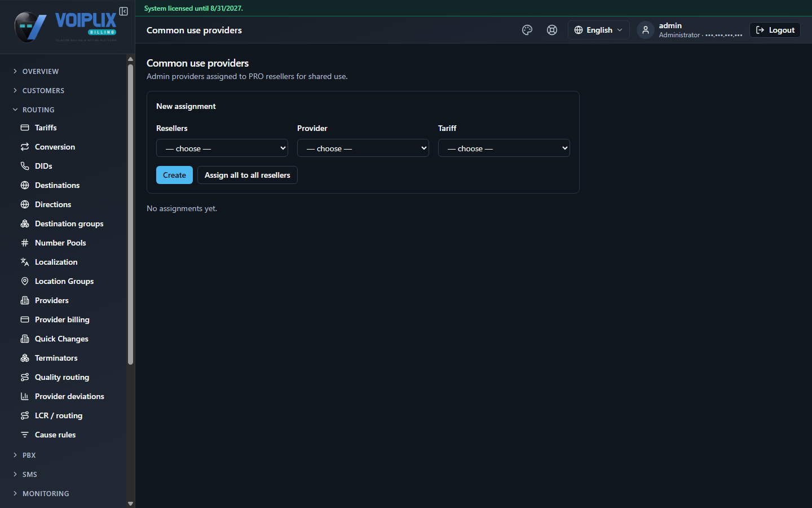812x508 pixels.
Task: Open Tariffs icon in sidebar
Action: (25, 128)
